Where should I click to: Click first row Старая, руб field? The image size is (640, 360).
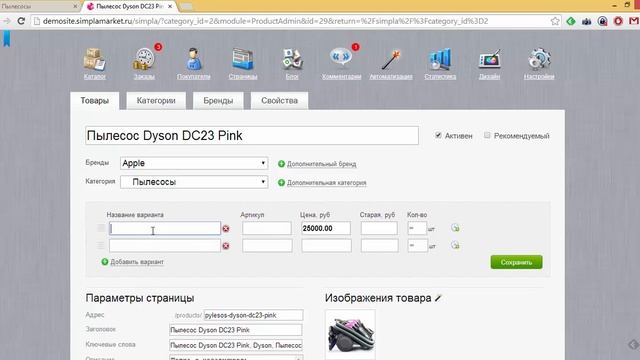pyautogui.click(x=379, y=228)
